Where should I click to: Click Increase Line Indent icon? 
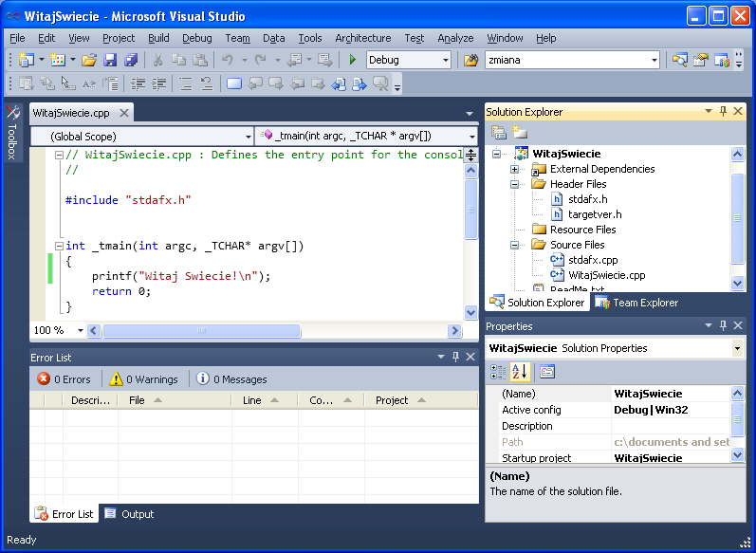click(x=158, y=83)
